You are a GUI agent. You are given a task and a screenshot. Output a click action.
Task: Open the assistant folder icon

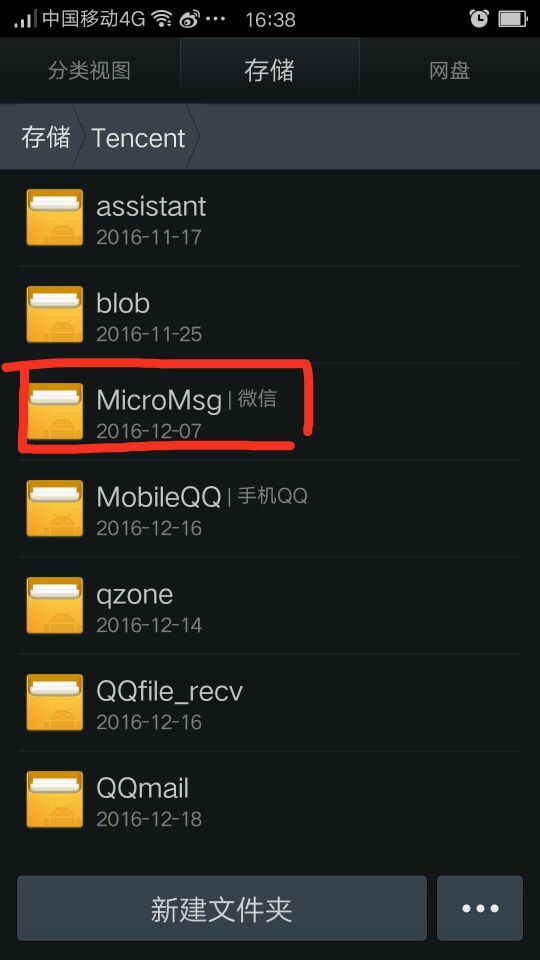[54, 217]
